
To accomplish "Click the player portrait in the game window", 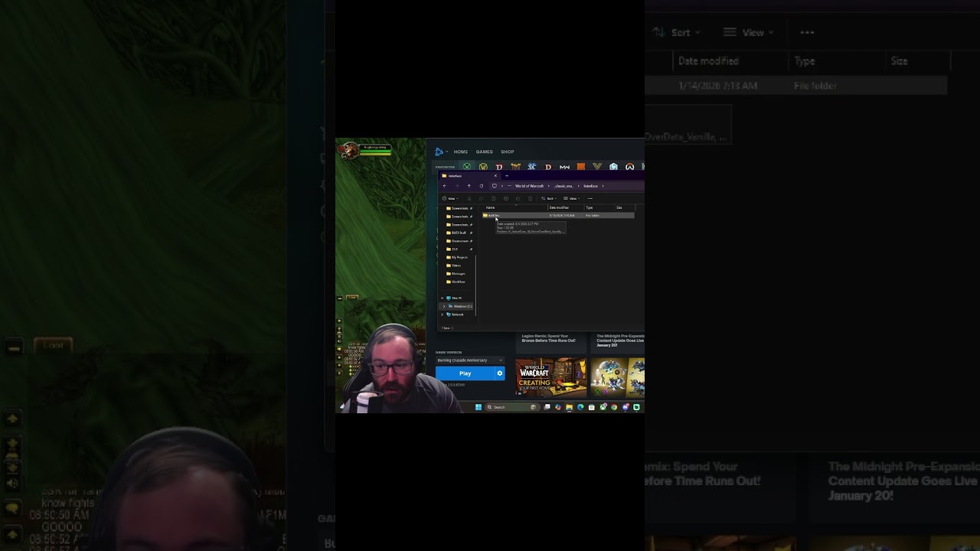I will 349,151.
